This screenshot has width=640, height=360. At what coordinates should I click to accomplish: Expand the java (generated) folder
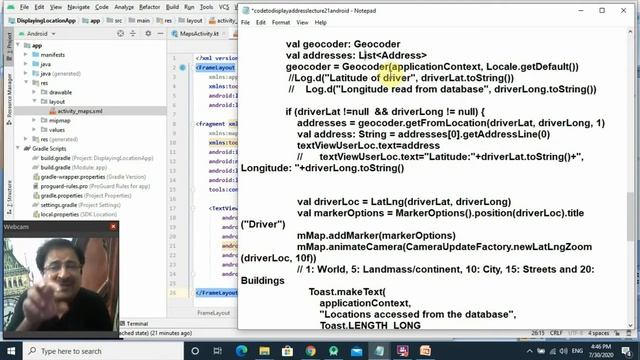pos(26,73)
